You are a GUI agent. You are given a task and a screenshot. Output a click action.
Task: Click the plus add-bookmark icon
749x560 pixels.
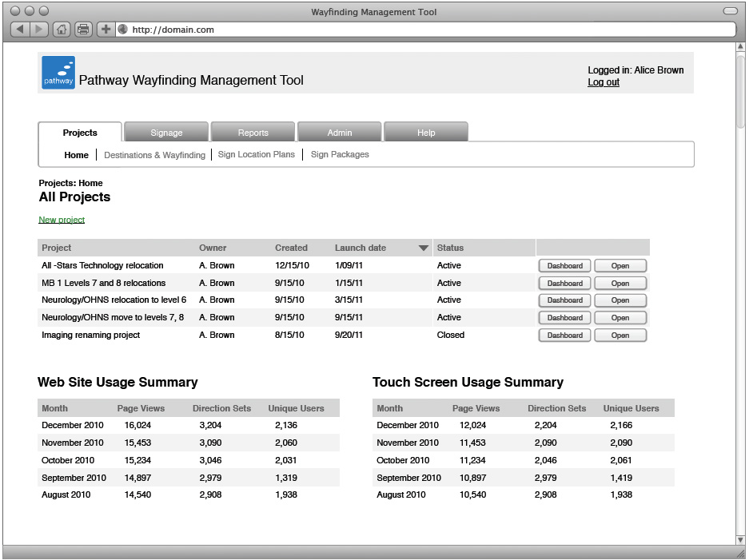click(106, 30)
